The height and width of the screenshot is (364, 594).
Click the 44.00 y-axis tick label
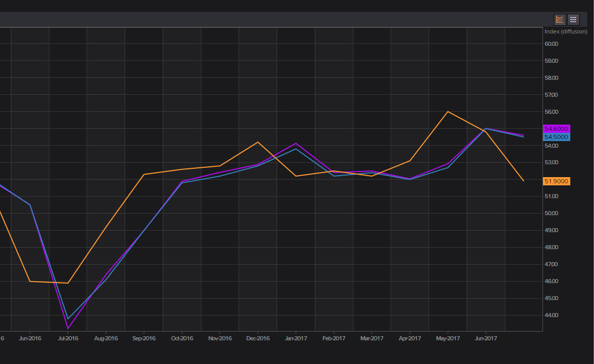coord(551,315)
